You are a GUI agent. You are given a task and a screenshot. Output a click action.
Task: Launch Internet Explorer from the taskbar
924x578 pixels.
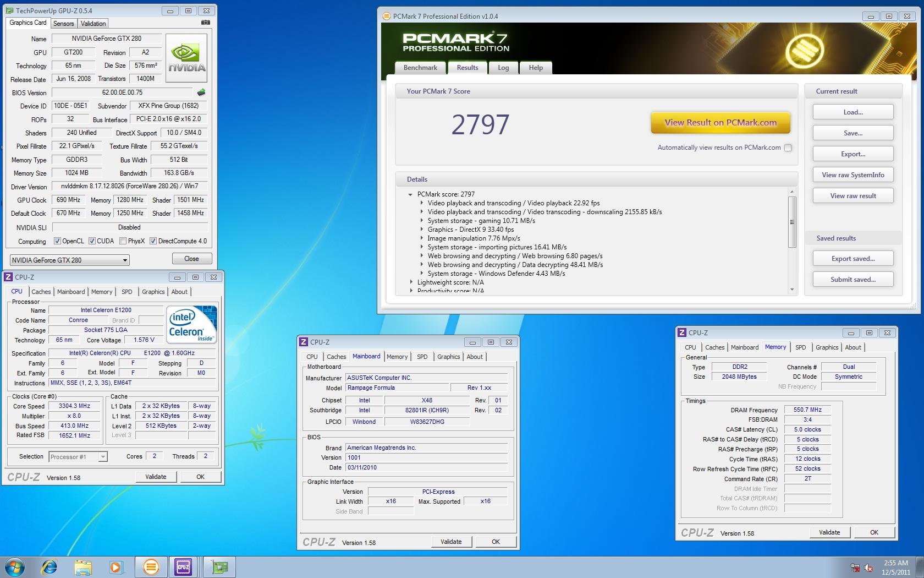click(x=49, y=567)
